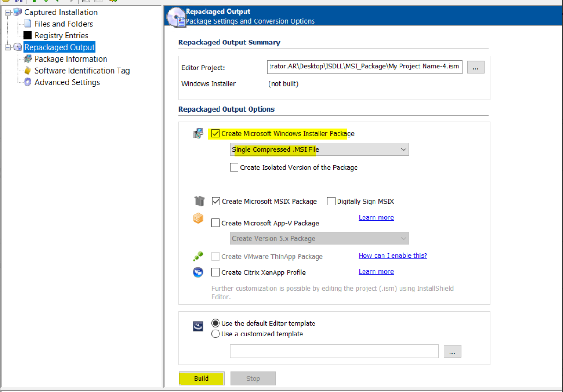563x392 pixels.
Task: Click the Advanced Settings gear icon
Action: [x=27, y=82]
